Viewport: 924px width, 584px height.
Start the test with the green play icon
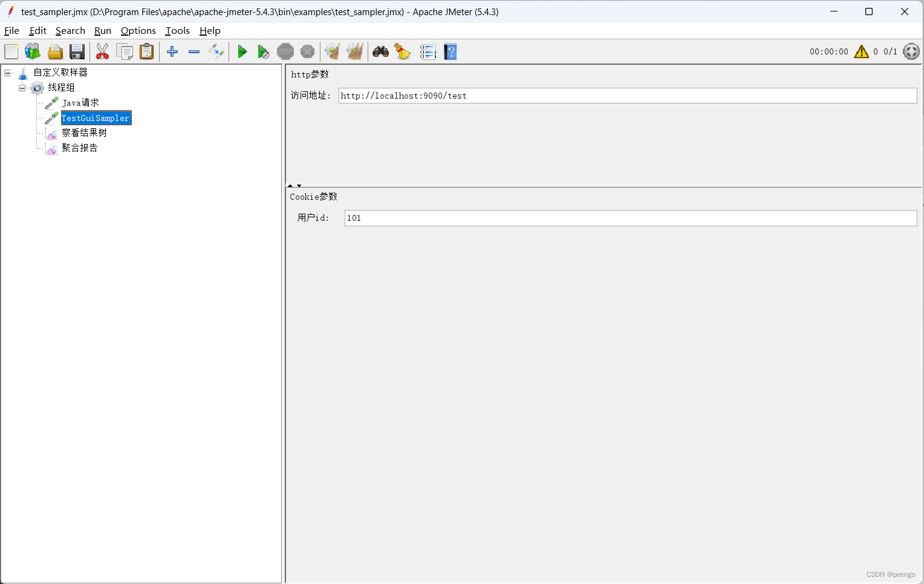coord(242,52)
